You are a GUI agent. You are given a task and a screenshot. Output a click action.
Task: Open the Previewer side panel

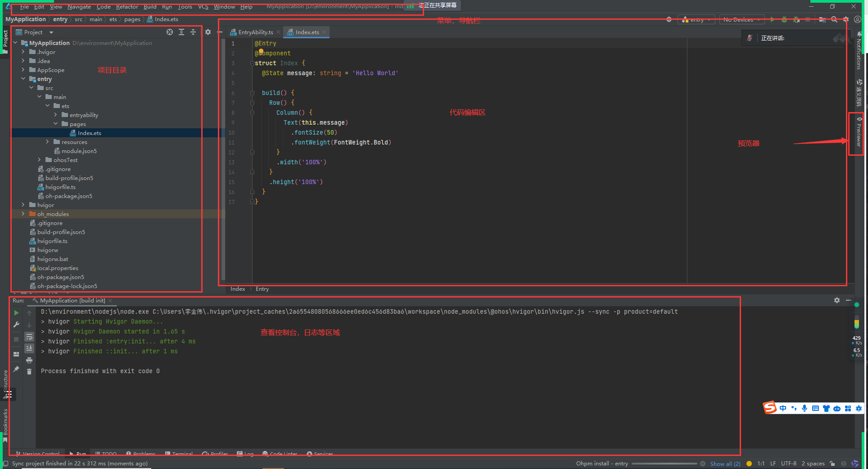pos(859,132)
